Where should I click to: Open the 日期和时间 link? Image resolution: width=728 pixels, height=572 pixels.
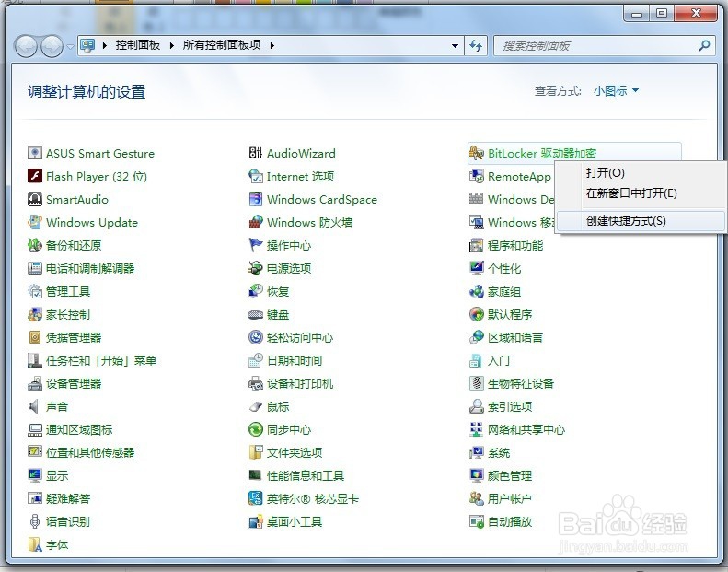click(295, 360)
